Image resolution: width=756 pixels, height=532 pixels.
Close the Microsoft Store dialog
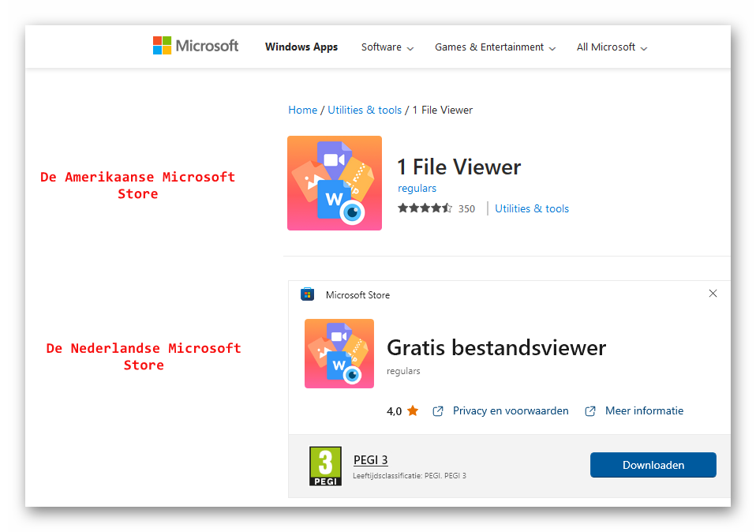[713, 294]
